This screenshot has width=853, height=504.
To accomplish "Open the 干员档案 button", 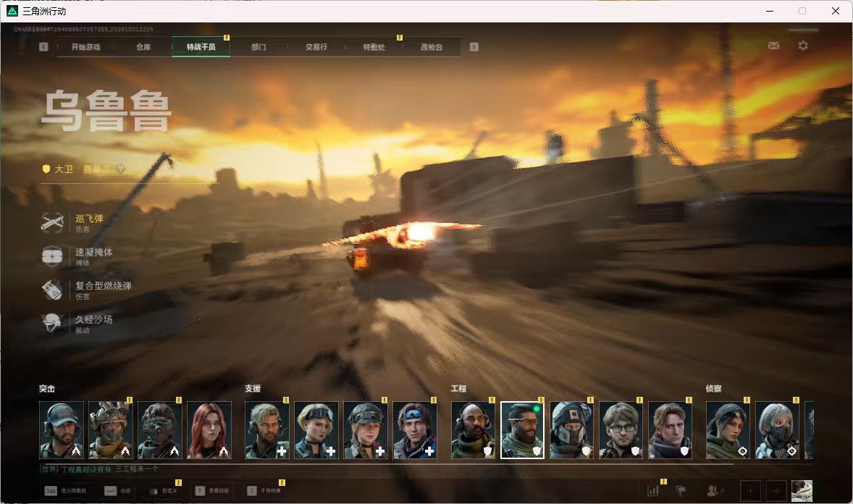I will pyautogui.click(x=264, y=491).
